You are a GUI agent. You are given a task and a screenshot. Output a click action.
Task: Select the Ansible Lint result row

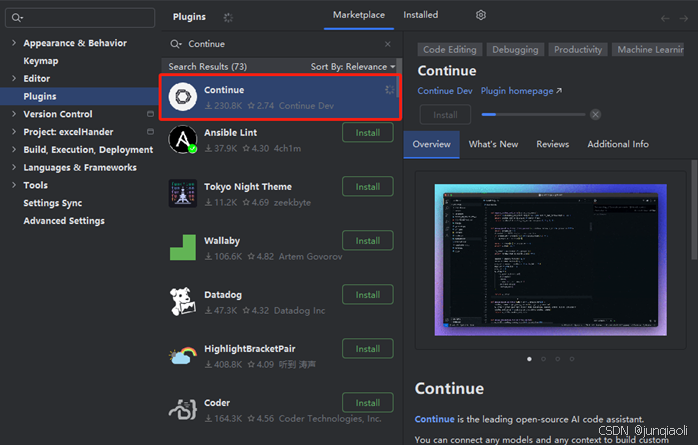tap(280, 139)
